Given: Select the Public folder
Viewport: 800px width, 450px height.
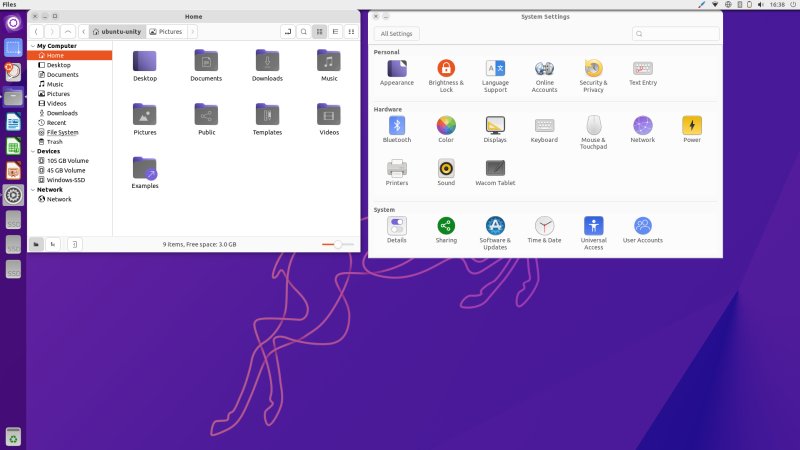Looking at the screenshot, I should pos(207,119).
